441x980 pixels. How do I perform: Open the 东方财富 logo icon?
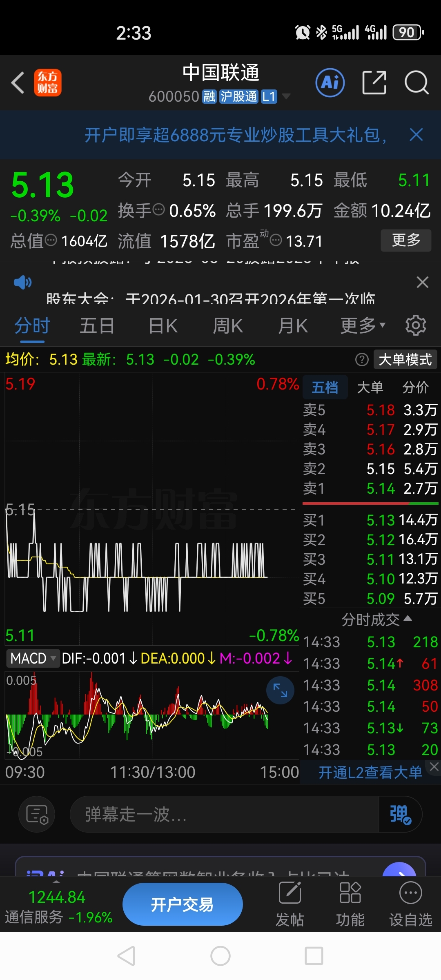pyautogui.click(x=48, y=82)
